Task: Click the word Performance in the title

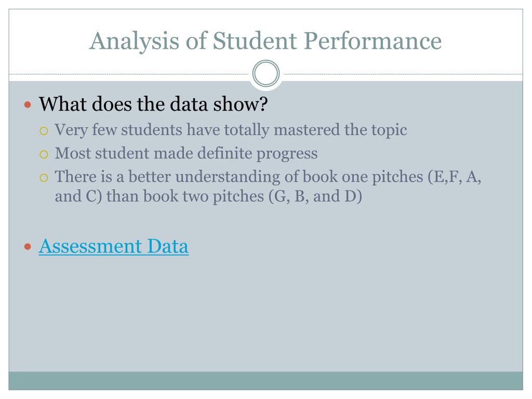Action: pyautogui.click(x=373, y=41)
